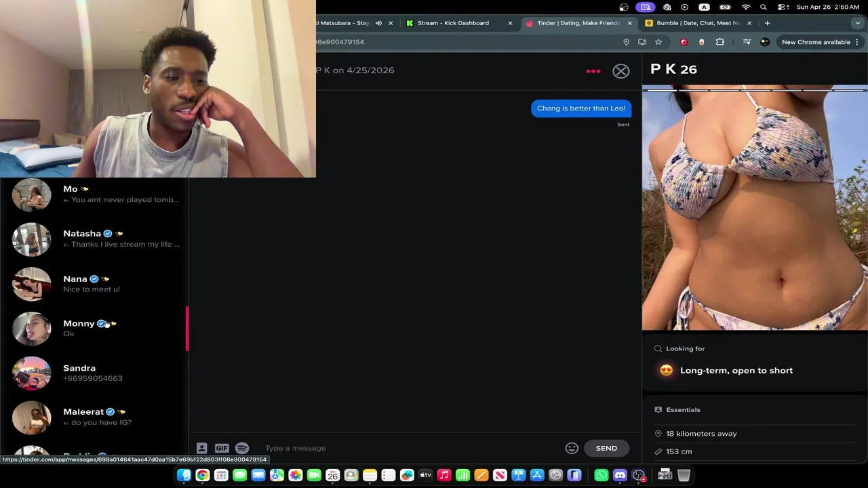Click the screen sharing purple icon in menu bar
The width and height of the screenshot is (868, 488).
(645, 7)
